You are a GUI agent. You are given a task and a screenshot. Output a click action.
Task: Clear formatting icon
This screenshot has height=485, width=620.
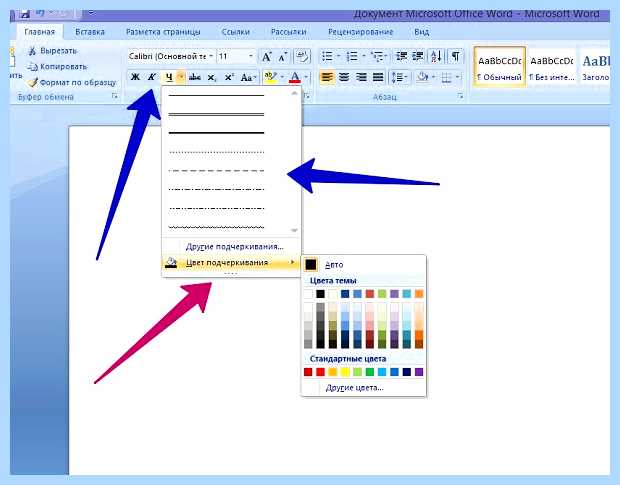[302, 56]
